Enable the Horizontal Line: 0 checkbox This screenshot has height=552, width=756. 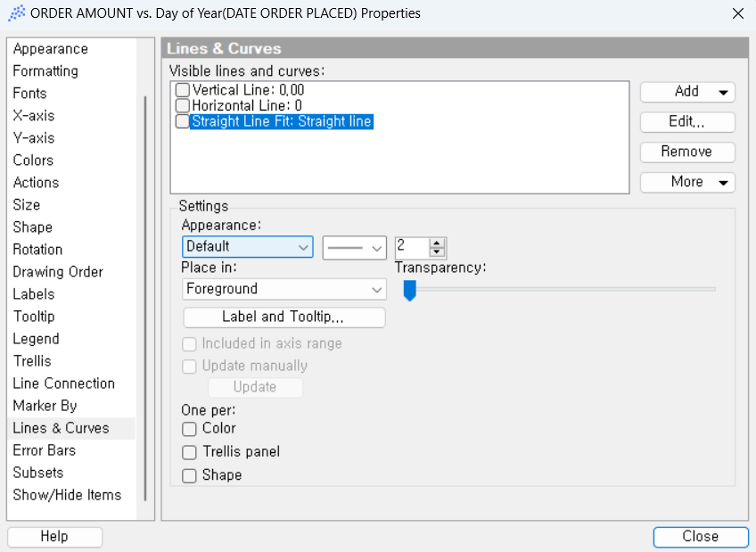point(182,105)
